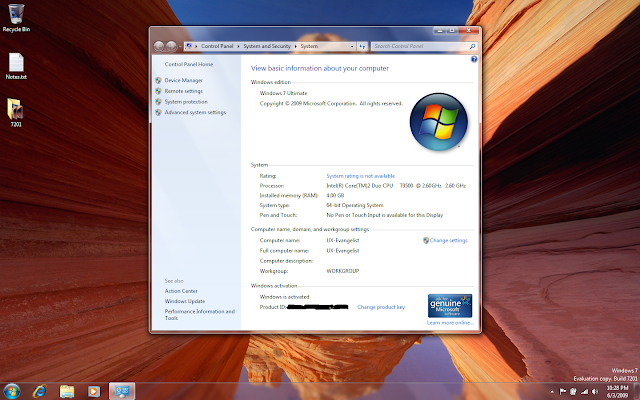Show hidden tray icons arrow

coord(552,392)
